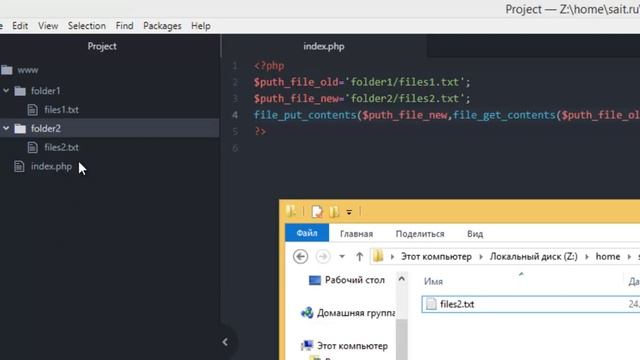Click the ?> closing tag on line 5
The image size is (640, 360).
click(x=260, y=131)
